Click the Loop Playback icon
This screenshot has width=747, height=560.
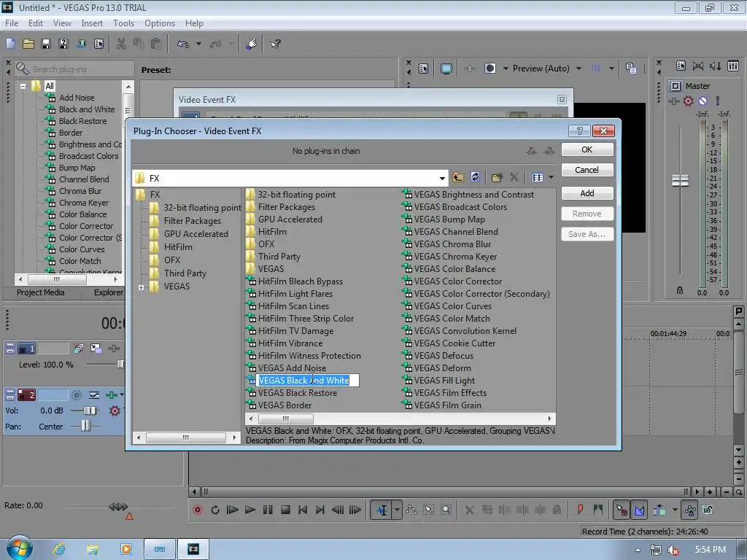(x=215, y=510)
